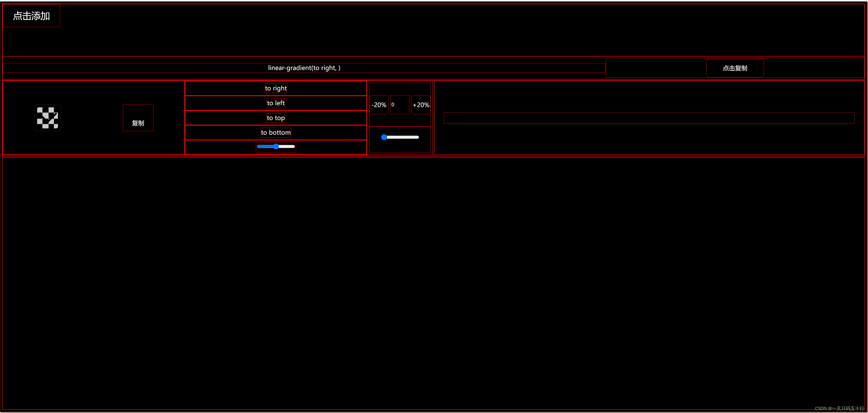
Task: Focus the percentage input showing 0
Action: 400,105
